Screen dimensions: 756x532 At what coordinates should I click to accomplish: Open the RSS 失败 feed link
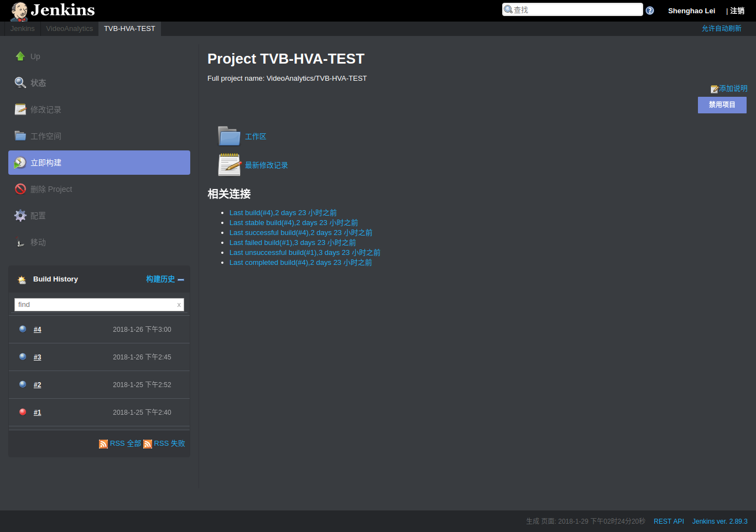coord(170,444)
